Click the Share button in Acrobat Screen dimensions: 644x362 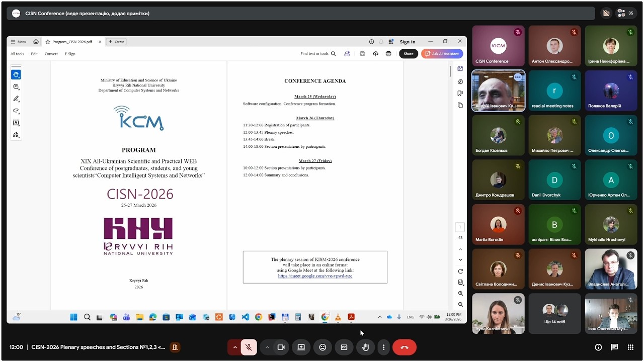409,54
